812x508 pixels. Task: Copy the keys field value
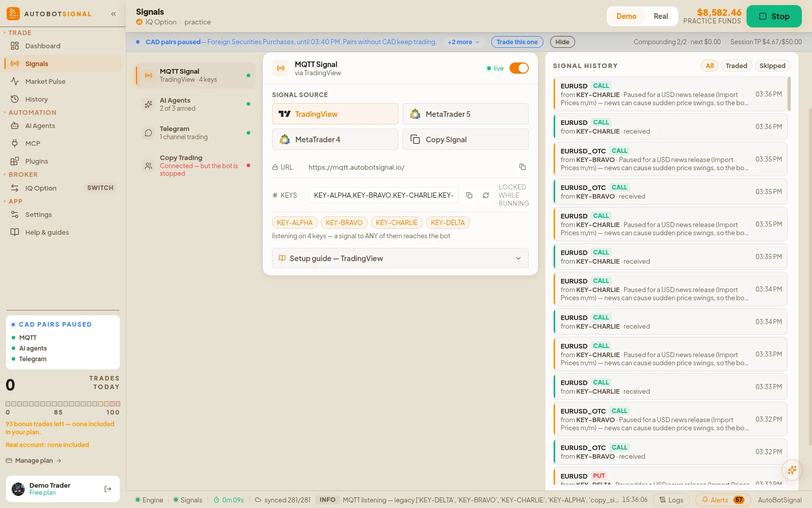coord(469,195)
